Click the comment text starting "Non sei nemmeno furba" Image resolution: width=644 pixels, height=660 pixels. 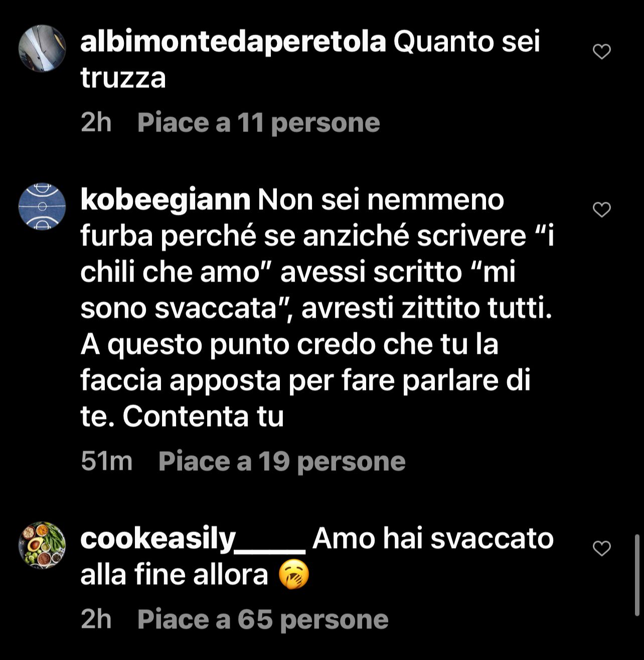point(317,308)
